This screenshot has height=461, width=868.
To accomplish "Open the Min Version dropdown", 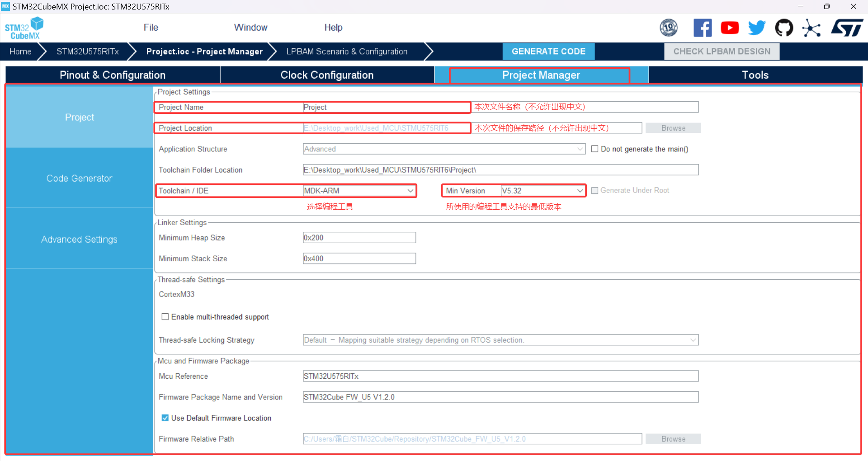I will tap(543, 191).
